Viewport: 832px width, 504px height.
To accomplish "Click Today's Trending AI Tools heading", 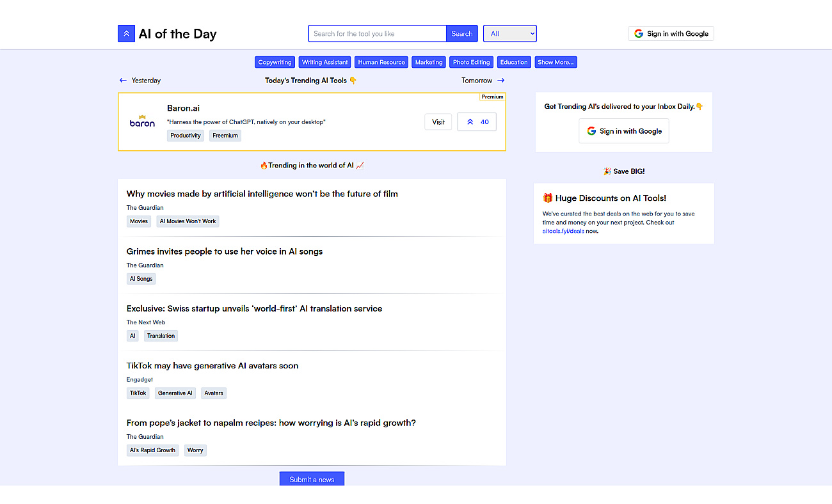I will coord(311,81).
